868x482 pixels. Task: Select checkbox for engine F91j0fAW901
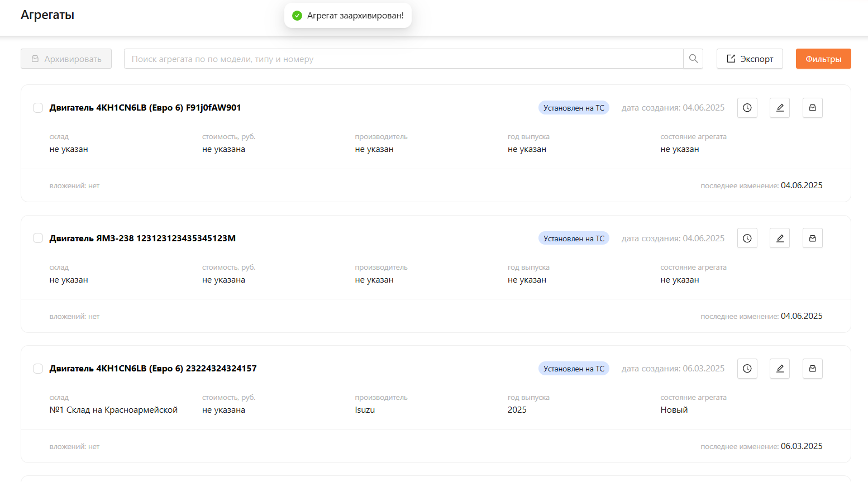[38, 108]
